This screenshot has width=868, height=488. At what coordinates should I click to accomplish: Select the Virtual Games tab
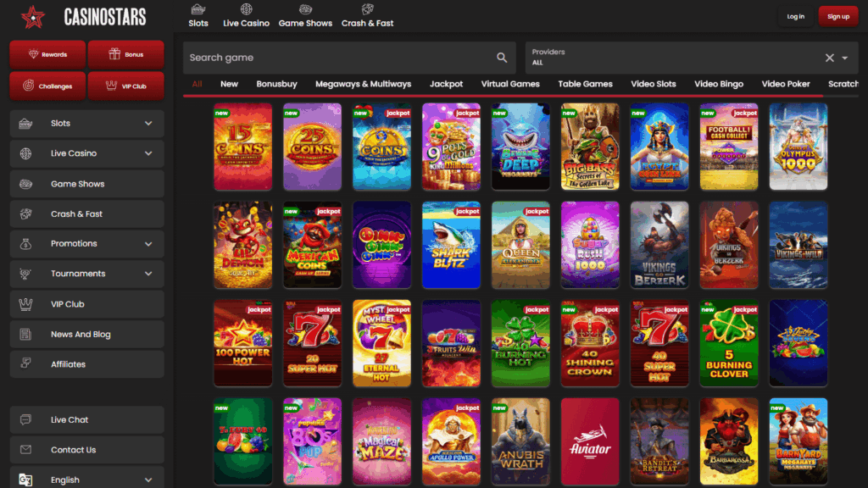[x=510, y=84]
